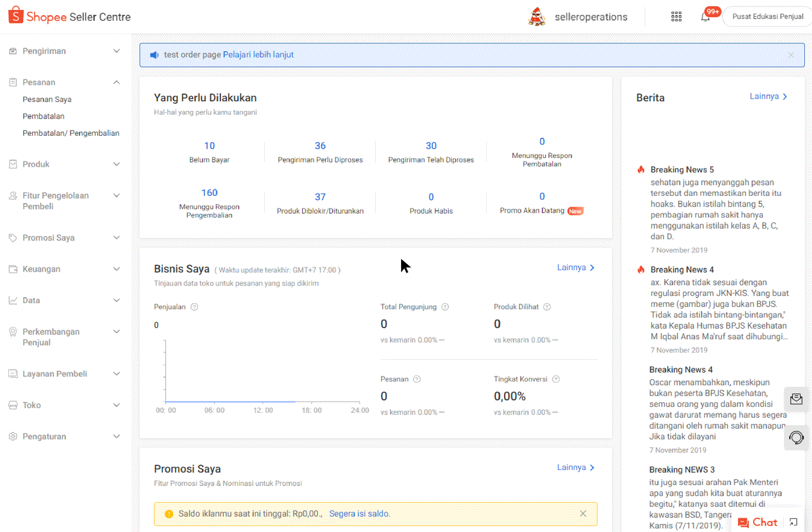
Task: Click the Shopee logo icon
Action: pos(16,16)
